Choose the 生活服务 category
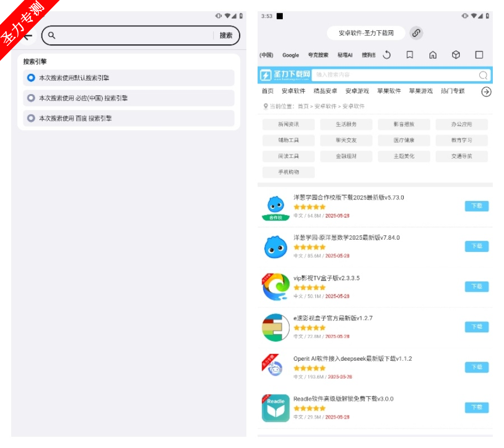Screen dimensions: 504x448 pos(346,124)
